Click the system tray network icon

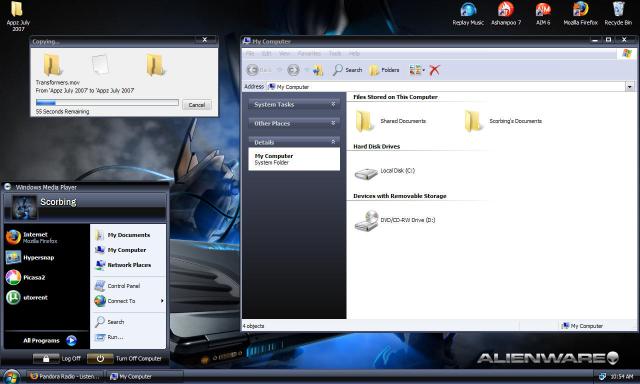click(x=602, y=376)
